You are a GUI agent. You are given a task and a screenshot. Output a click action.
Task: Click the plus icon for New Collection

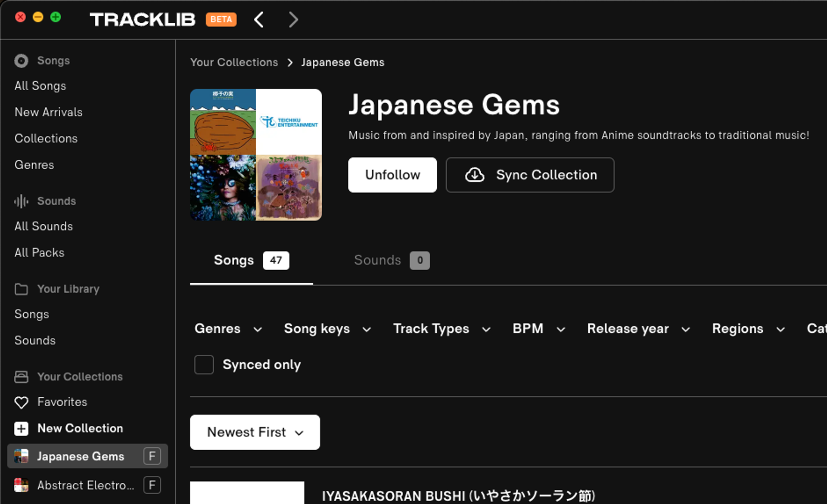click(21, 428)
